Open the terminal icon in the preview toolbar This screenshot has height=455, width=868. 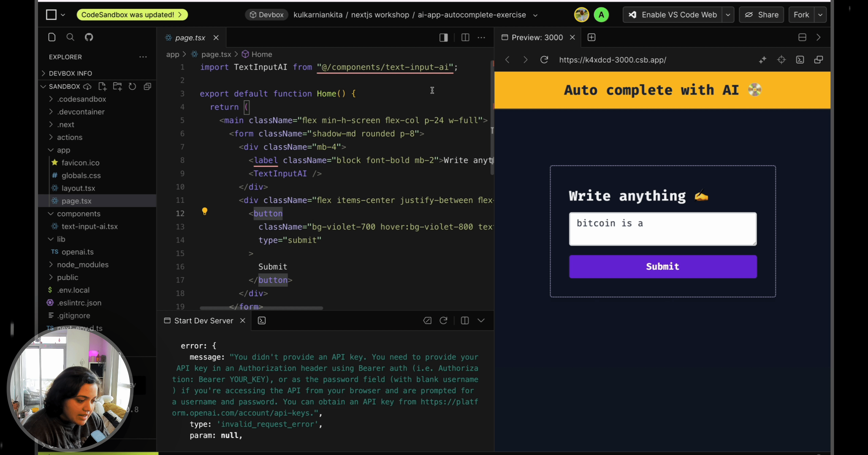tap(801, 60)
